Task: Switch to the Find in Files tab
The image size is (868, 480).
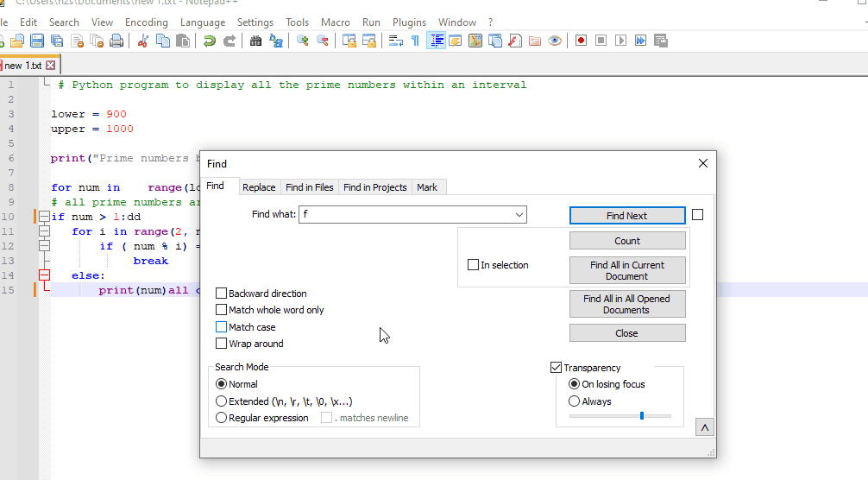Action: pyautogui.click(x=310, y=187)
